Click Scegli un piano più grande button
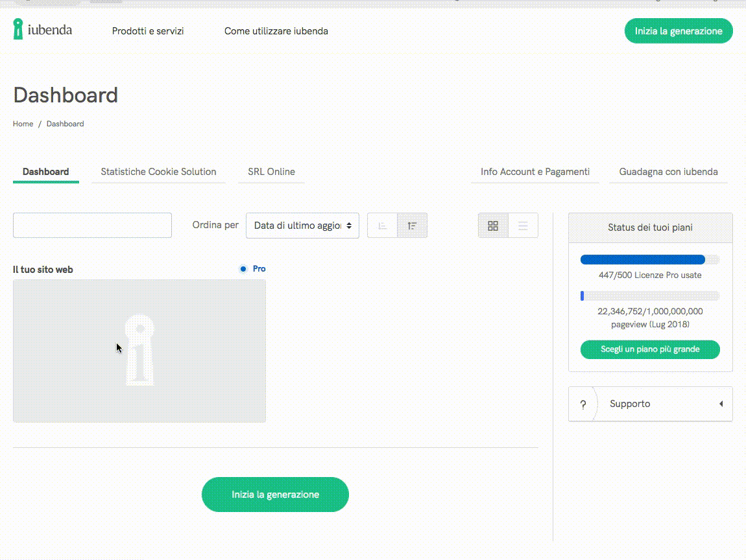 pyautogui.click(x=650, y=349)
